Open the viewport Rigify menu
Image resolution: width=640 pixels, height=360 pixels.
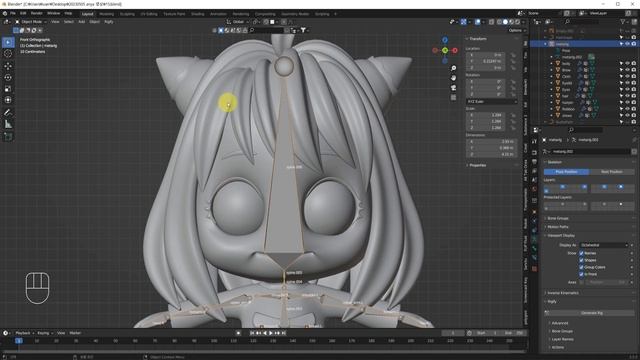tap(109, 22)
